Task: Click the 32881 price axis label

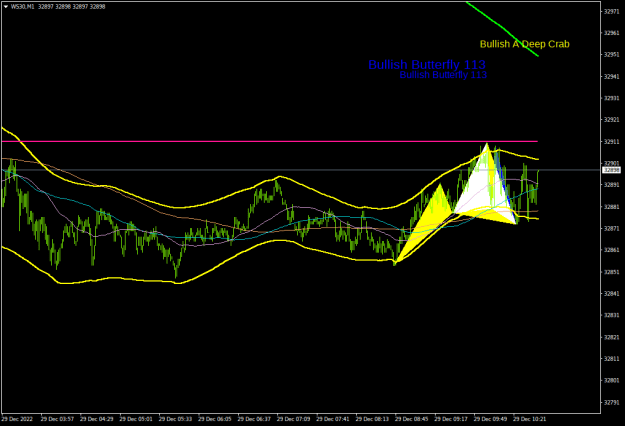Action: (611, 207)
